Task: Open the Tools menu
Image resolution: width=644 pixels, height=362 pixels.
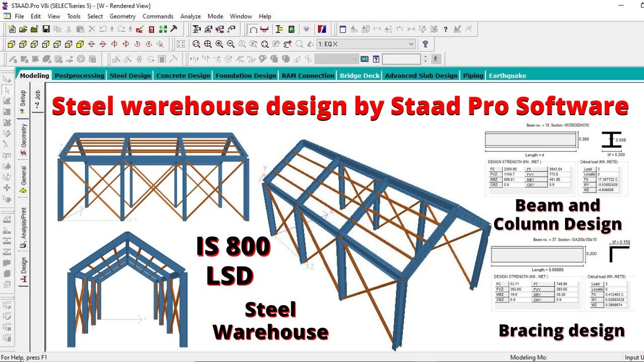Action: pos(73,16)
